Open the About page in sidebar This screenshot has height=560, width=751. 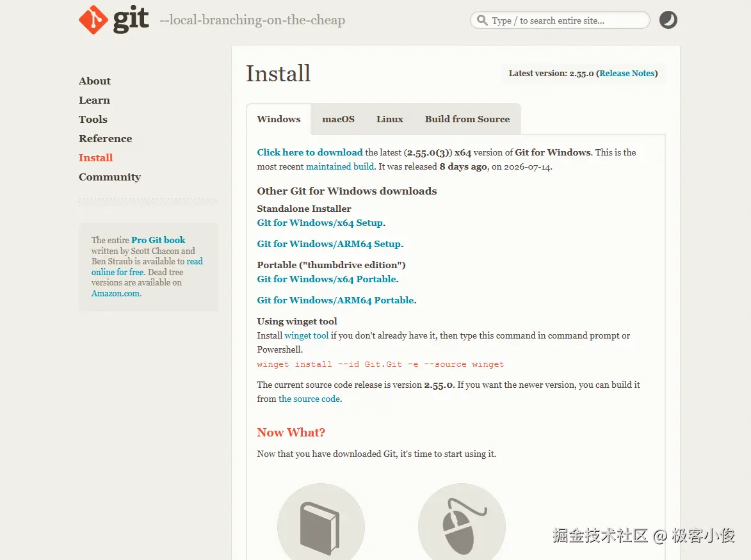(95, 81)
